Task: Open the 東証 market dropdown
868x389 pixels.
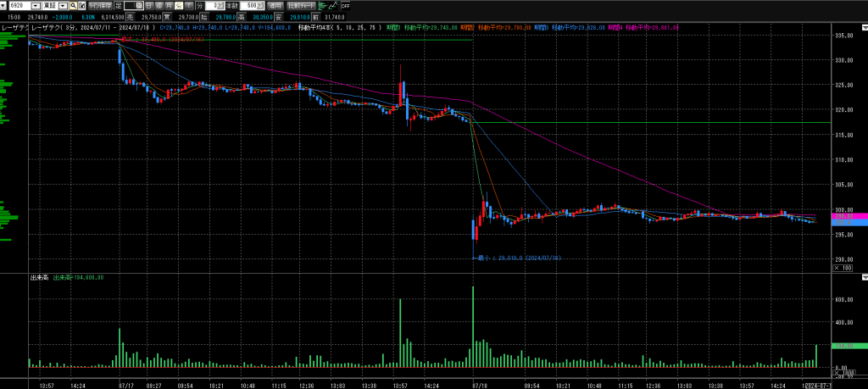Action: click(x=63, y=5)
